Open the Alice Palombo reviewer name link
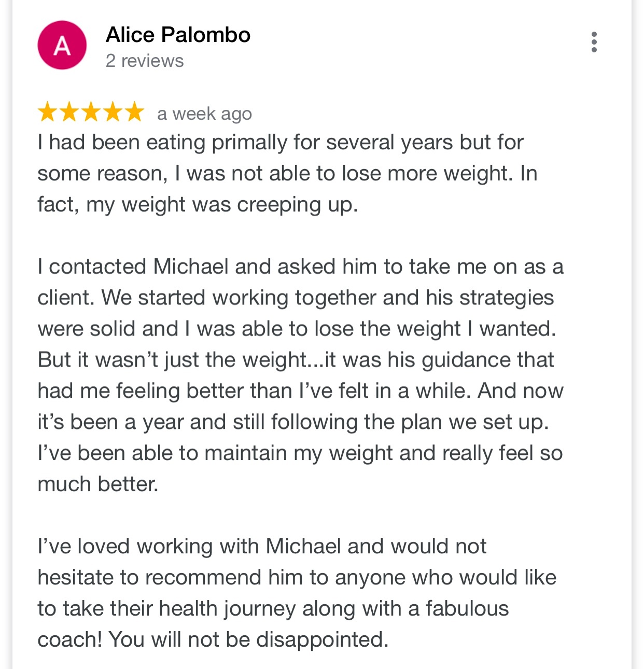Screen dimensions: 644x669 pos(178,35)
